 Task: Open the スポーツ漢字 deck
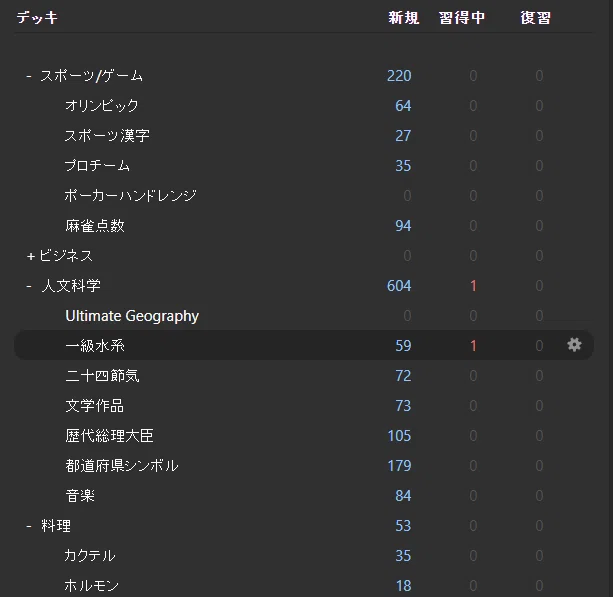click(107, 136)
